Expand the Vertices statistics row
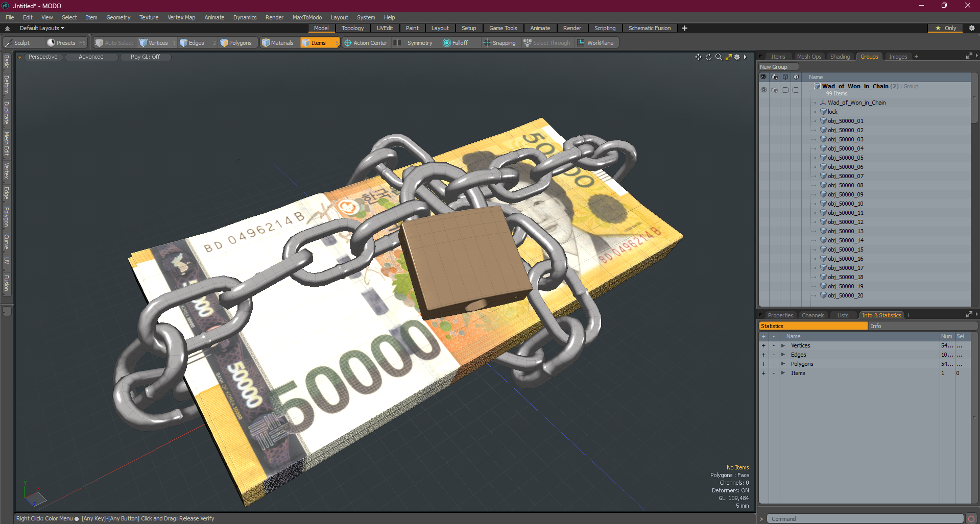This screenshot has width=980, height=524. 783,345
